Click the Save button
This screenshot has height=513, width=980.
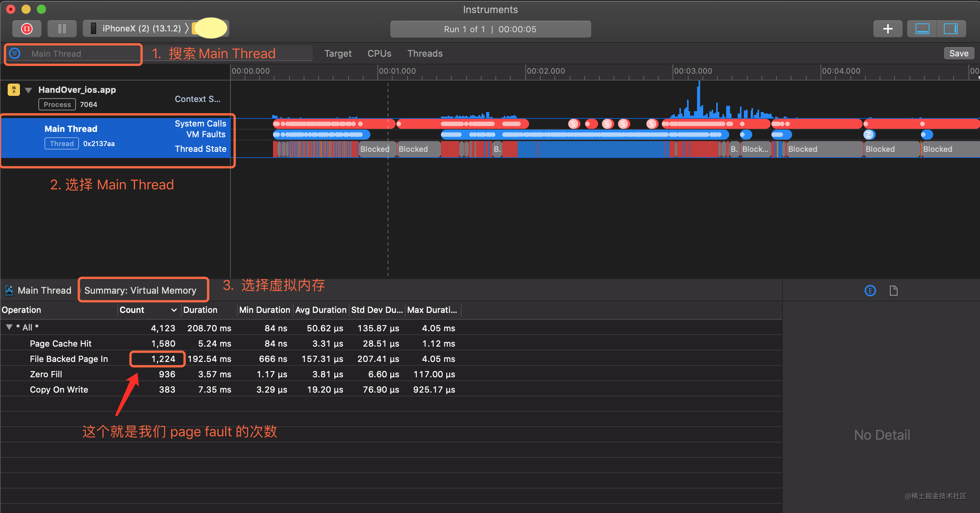958,53
